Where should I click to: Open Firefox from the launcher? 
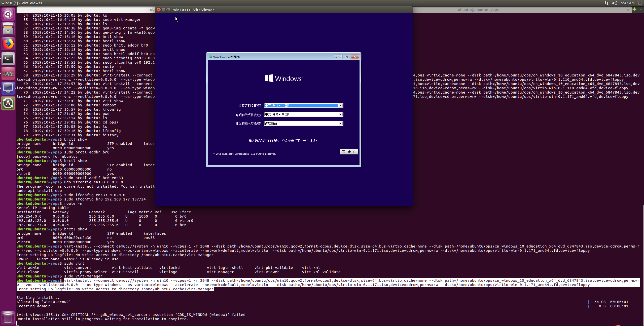coord(8,44)
